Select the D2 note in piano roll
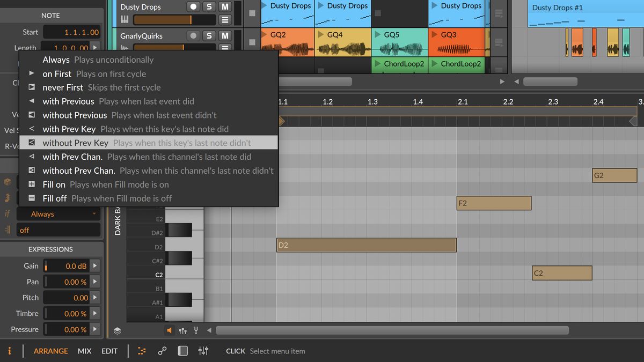 [366, 245]
